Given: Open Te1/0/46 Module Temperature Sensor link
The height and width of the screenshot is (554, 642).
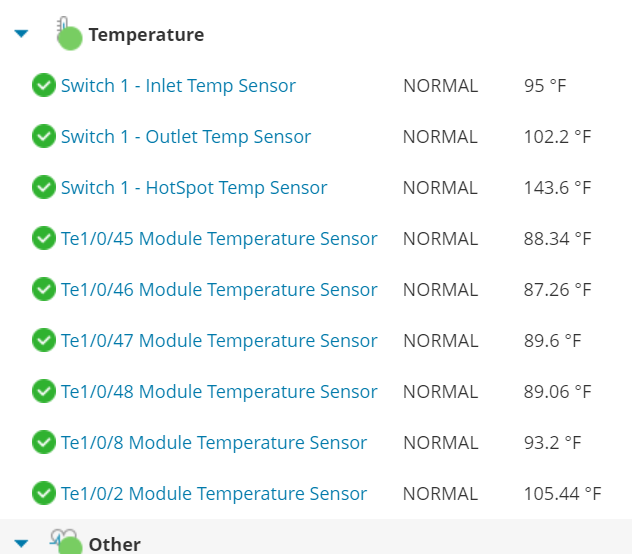Looking at the screenshot, I should point(219,290).
